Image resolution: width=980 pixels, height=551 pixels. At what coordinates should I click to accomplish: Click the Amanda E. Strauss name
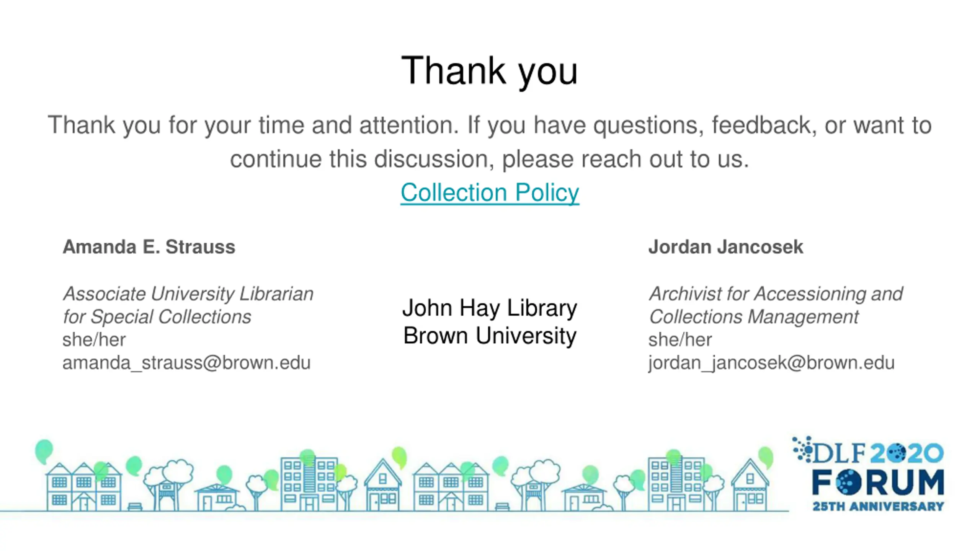[x=149, y=247]
